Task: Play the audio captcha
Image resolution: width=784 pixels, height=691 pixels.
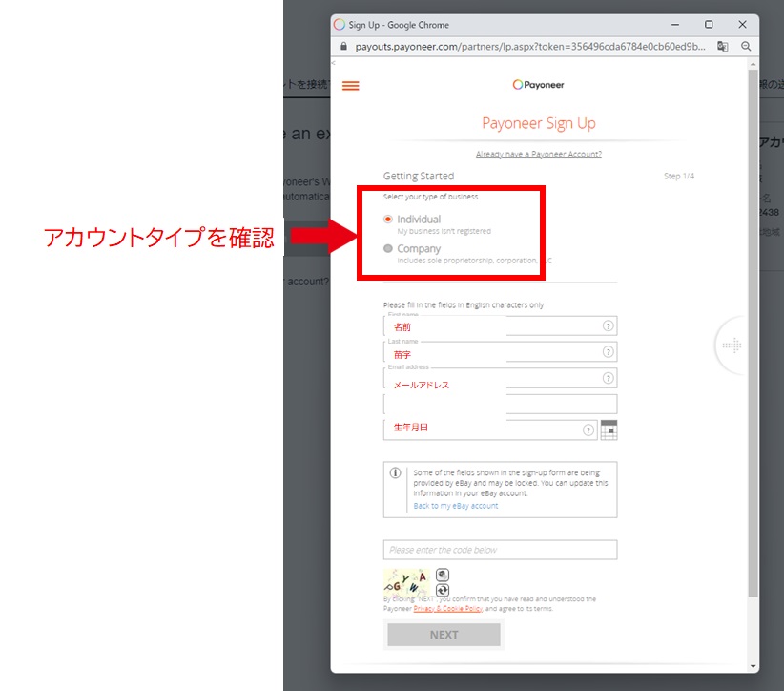Action: pos(443,575)
